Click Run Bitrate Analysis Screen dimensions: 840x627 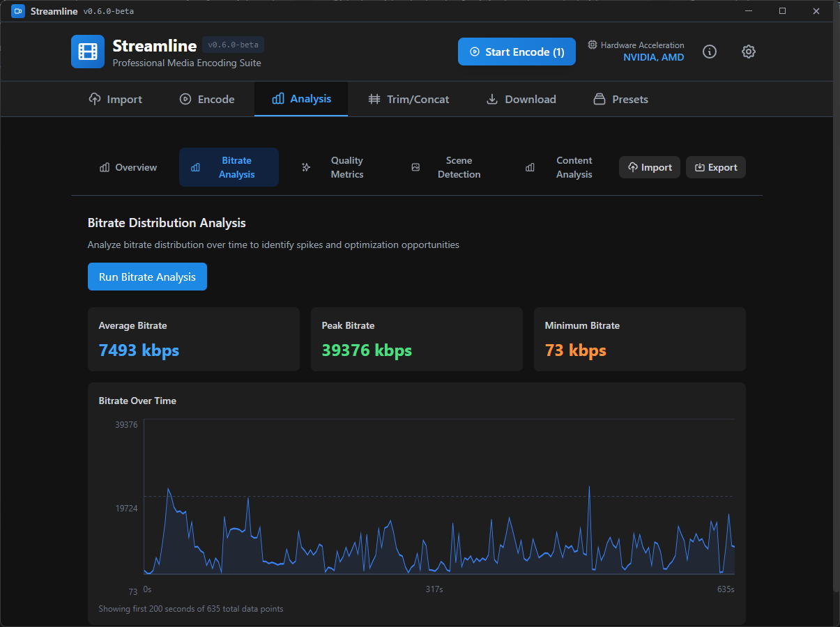(147, 277)
